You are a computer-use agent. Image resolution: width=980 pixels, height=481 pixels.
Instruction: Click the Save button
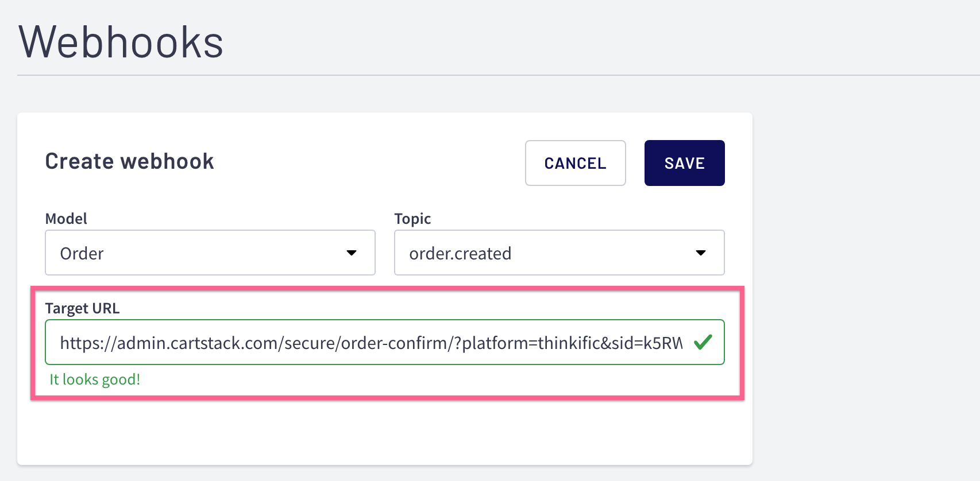(684, 163)
